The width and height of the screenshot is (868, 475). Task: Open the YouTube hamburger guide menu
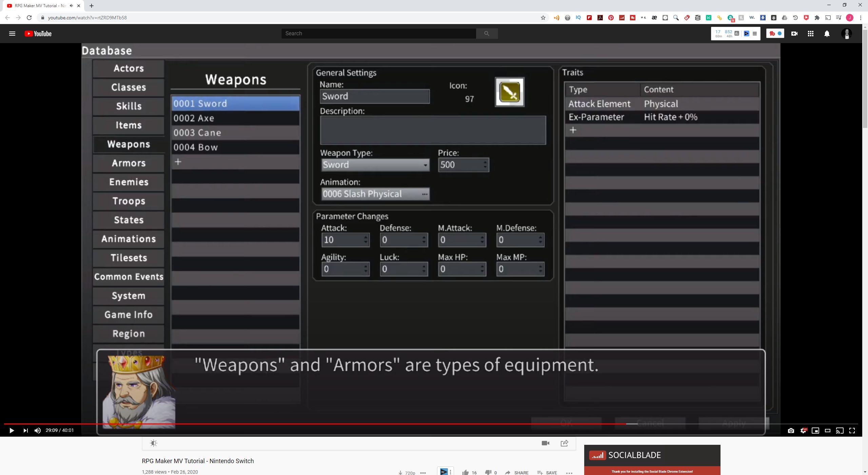12,33
